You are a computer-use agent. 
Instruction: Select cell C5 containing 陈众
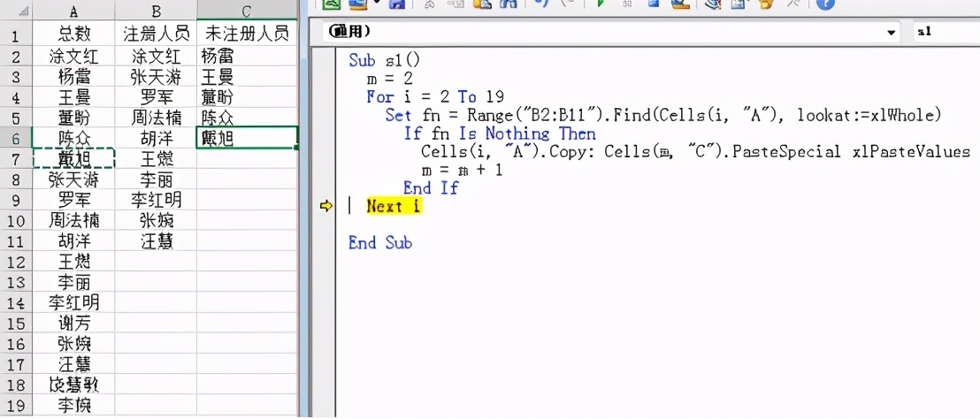(x=247, y=118)
